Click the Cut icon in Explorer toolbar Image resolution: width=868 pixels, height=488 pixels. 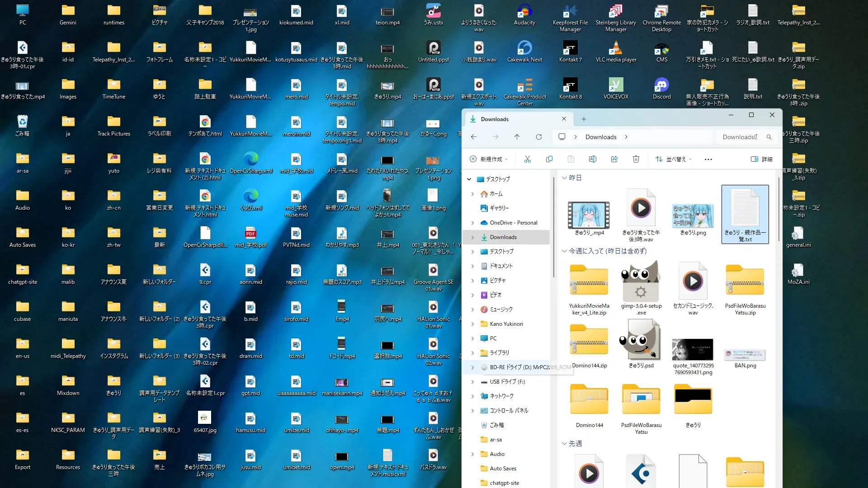[x=527, y=159]
